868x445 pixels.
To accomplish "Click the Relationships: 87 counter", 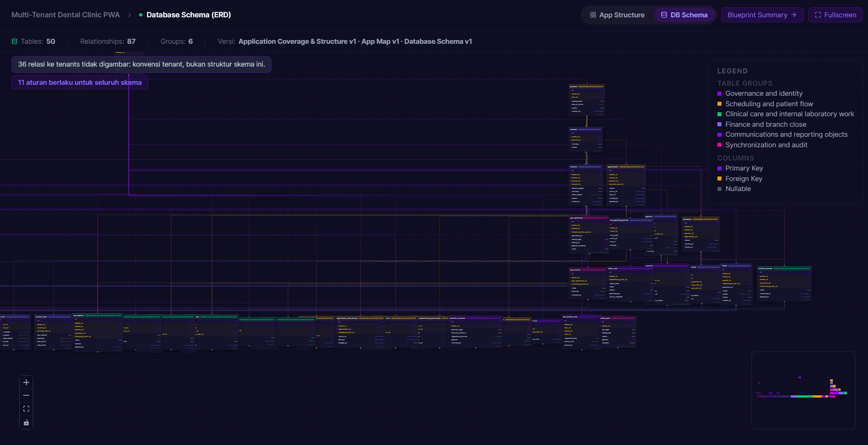I will click(108, 41).
